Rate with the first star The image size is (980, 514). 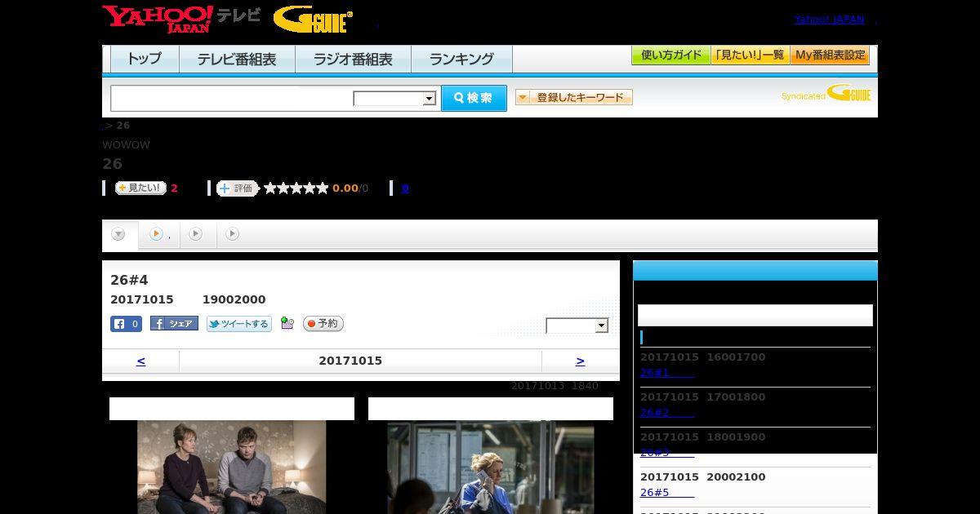tap(270, 188)
